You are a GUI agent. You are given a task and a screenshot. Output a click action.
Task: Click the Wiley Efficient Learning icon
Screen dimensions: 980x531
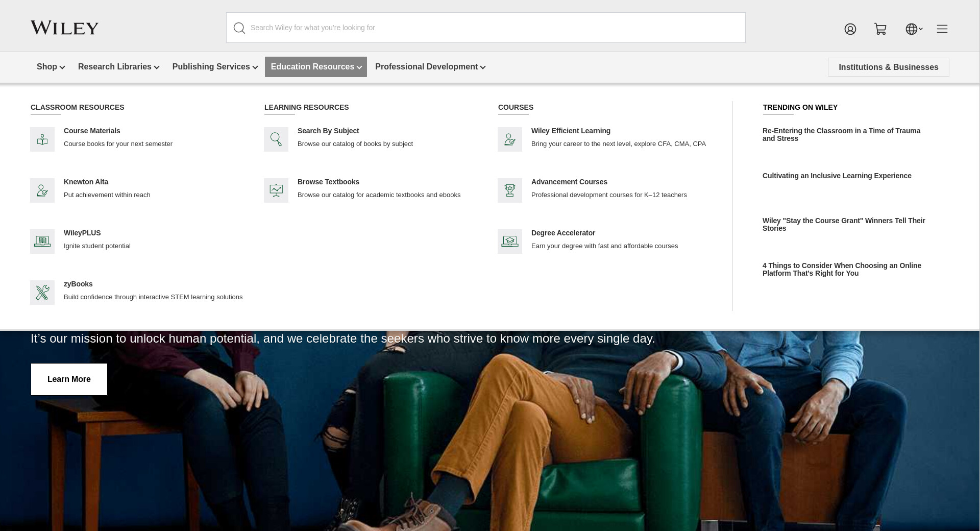click(x=510, y=139)
